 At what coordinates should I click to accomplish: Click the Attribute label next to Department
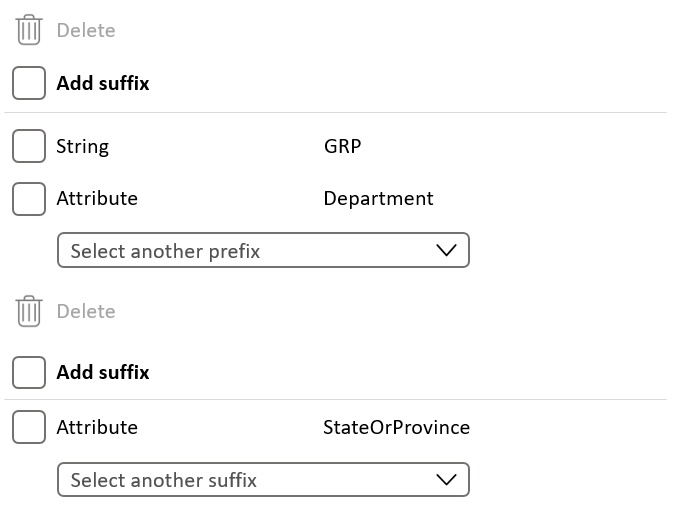point(97,199)
